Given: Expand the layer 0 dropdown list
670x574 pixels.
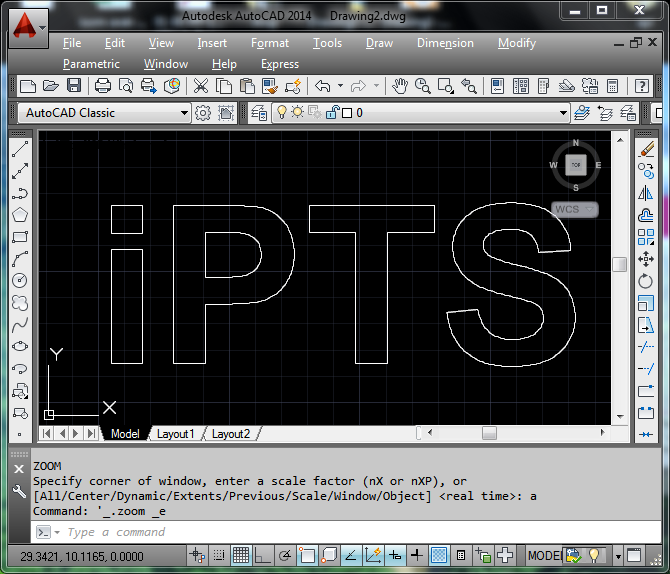Looking at the screenshot, I should 563,113.
